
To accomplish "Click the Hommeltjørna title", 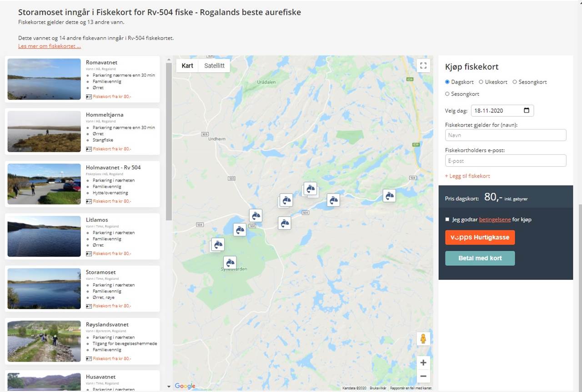I will [x=105, y=114].
